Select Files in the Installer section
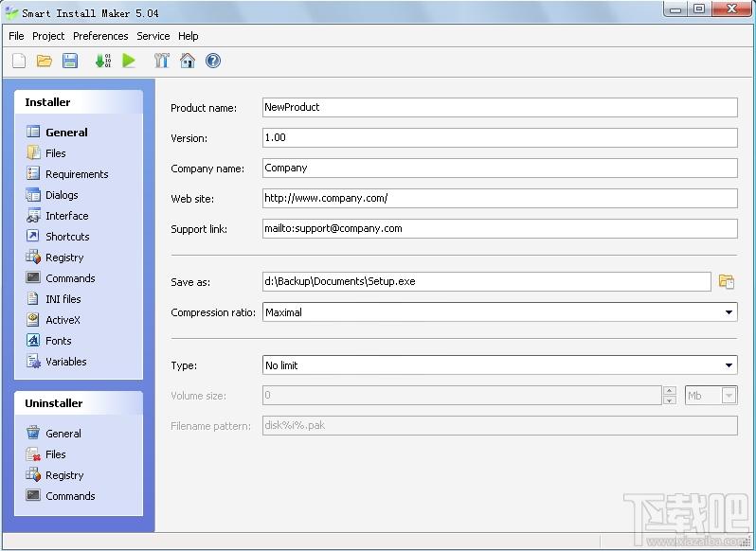This screenshot has width=756, height=551. pos(56,153)
